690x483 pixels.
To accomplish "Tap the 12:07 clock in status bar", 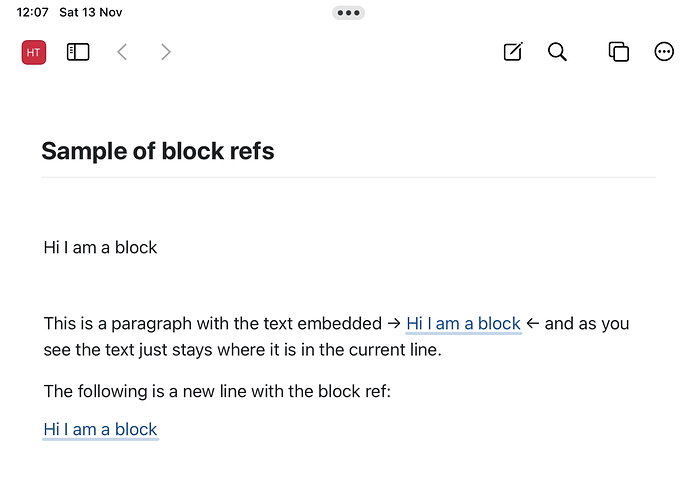I will [32, 12].
